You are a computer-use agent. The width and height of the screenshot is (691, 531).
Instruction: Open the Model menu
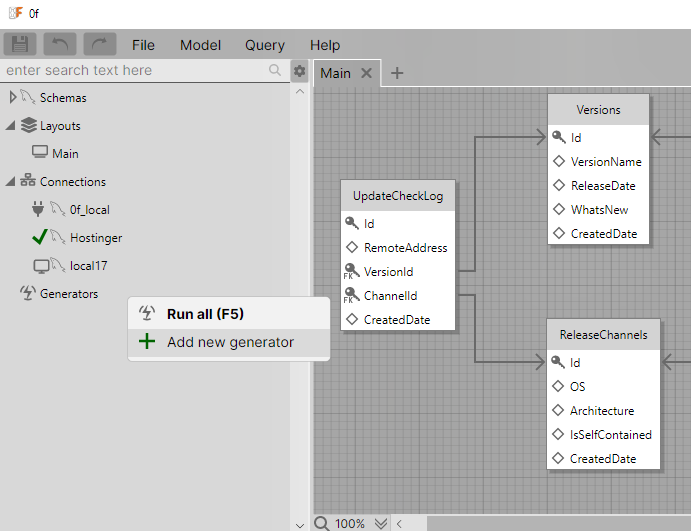(200, 45)
